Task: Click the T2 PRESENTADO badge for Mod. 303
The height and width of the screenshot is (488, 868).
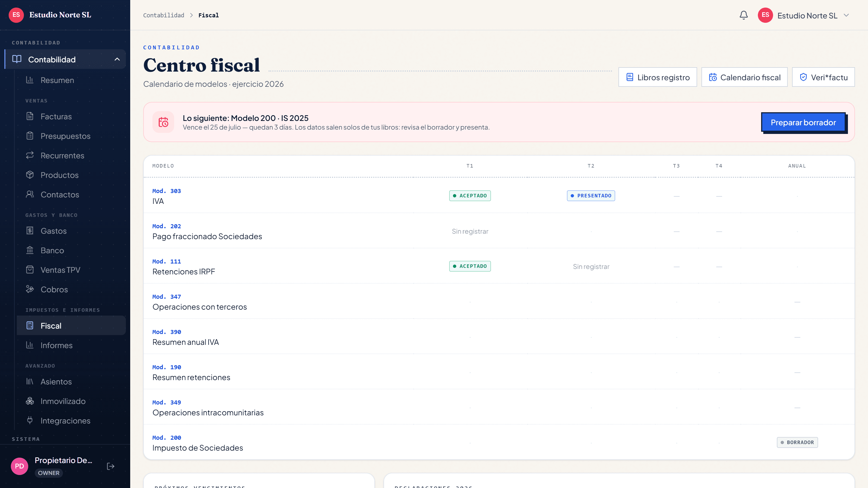Action: [x=591, y=196]
